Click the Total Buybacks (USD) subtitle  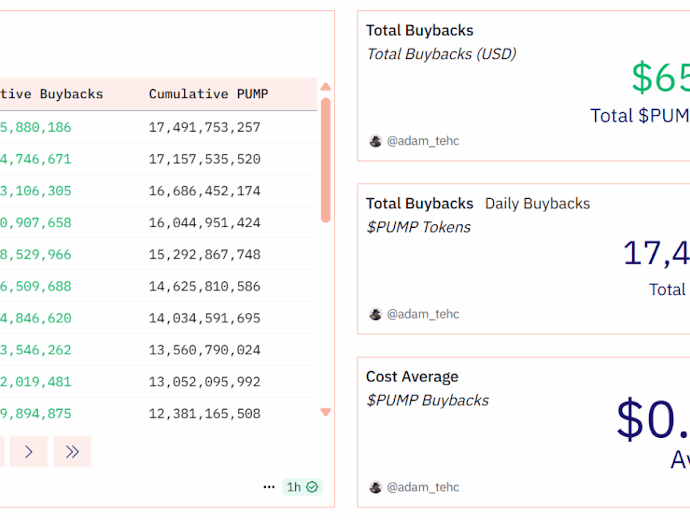coord(441,54)
